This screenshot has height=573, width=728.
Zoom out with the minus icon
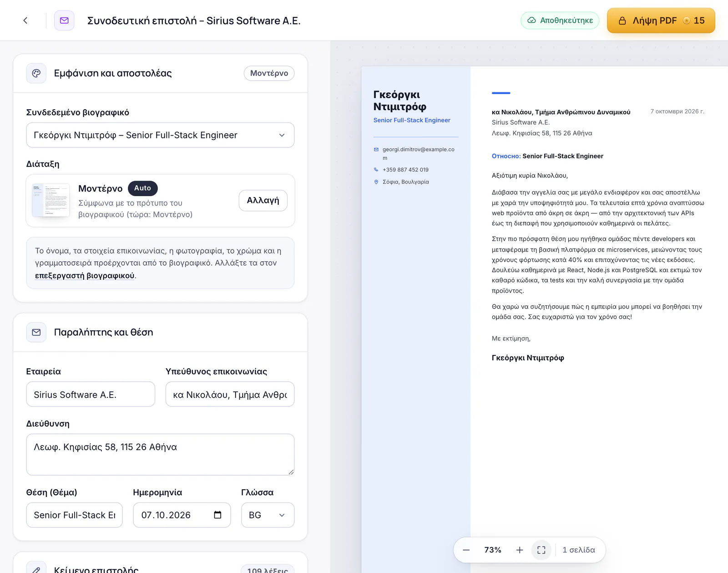tap(466, 550)
